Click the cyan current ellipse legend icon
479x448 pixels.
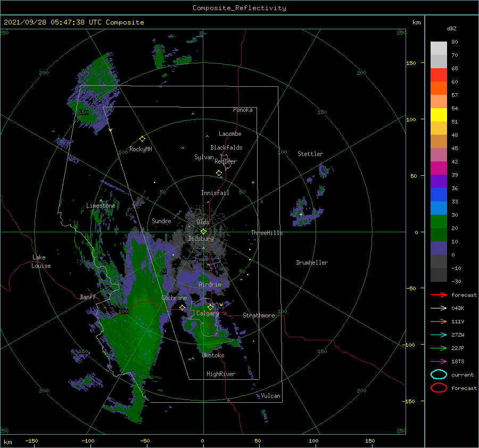point(439,374)
